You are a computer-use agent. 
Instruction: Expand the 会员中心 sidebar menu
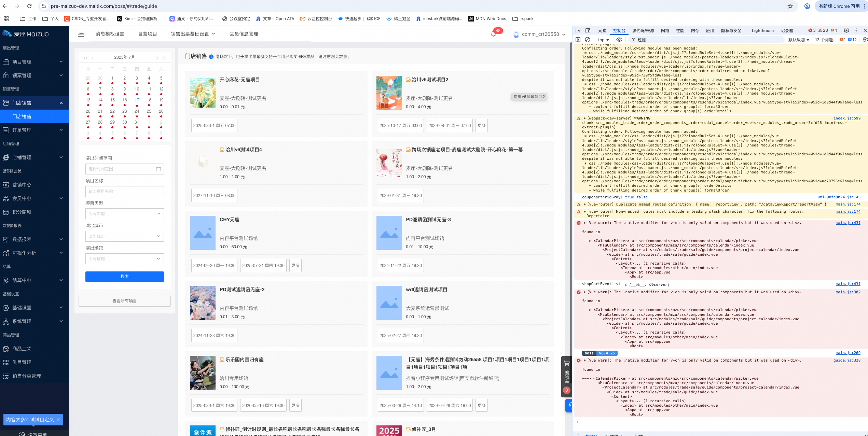coord(34,198)
